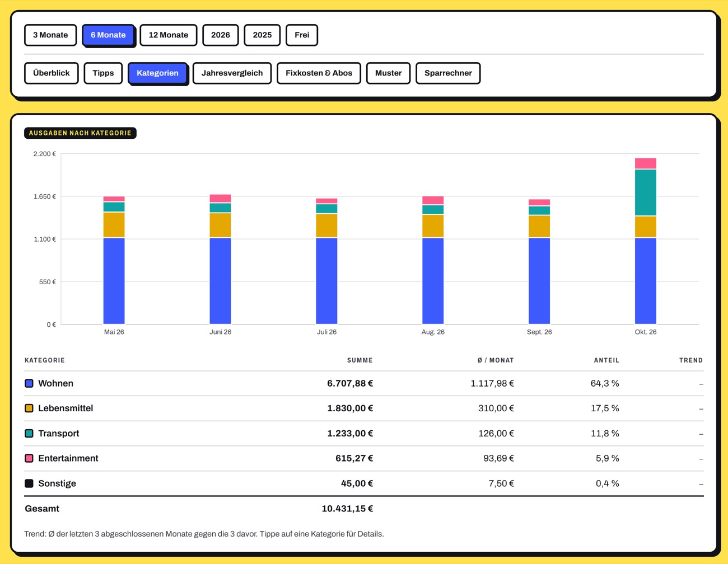Screen dimensions: 728x564
Task: Click the Juli 26 teal Transport bar segment
Action: tap(326, 209)
